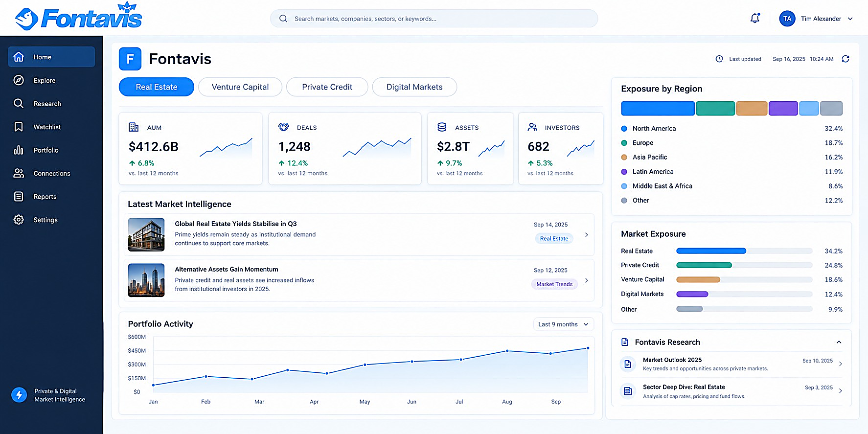The height and width of the screenshot is (434, 868).
Task: Click the AUM building icon
Action: click(134, 127)
